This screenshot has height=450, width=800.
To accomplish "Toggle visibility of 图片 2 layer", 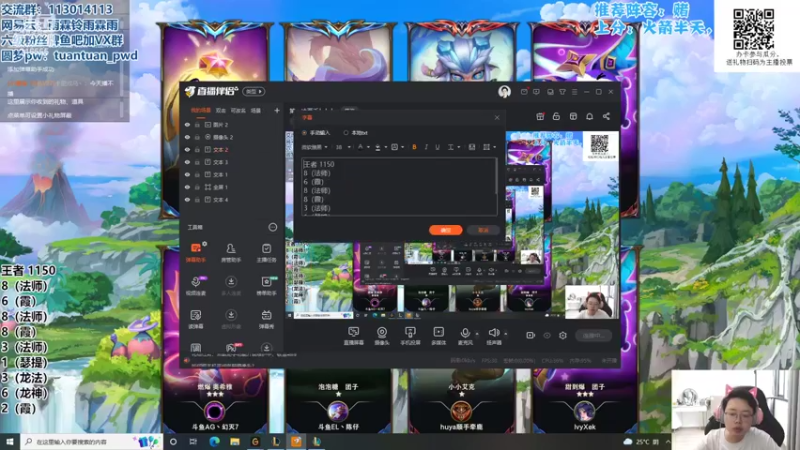I will pyautogui.click(x=187, y=124).
